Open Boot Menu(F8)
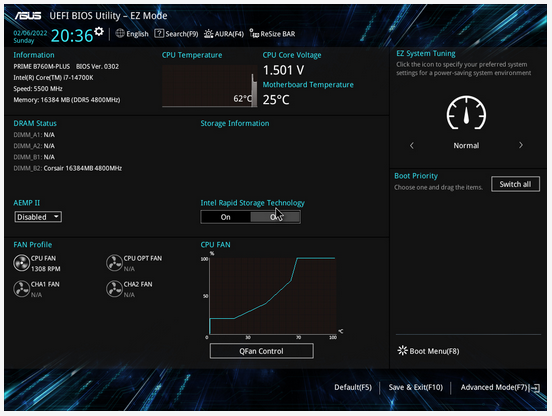The width and height of the screenshot is (552, 416). (428, 351)
